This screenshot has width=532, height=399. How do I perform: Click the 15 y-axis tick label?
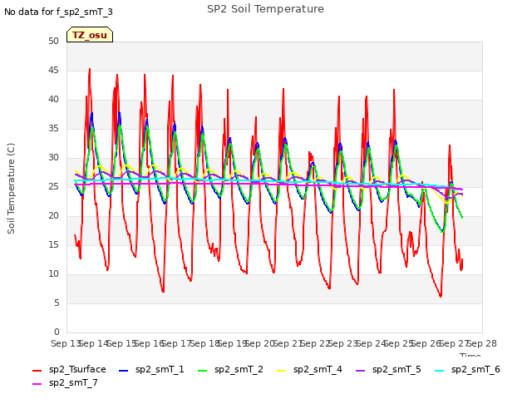click(53, 245)
